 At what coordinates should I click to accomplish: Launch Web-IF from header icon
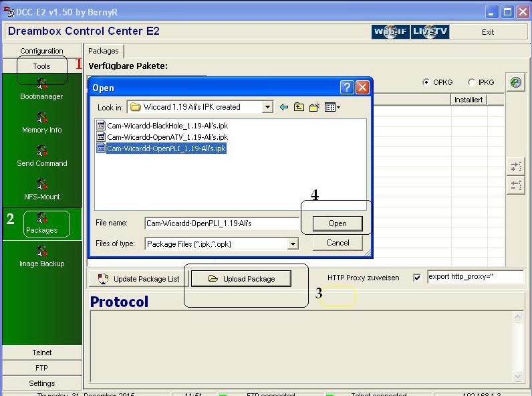pyautogui.click(x=390, y=31)
